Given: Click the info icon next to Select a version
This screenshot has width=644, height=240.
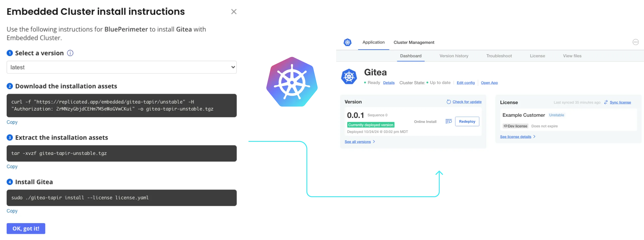Looking at the screenshot, I should tap(70, 53).
